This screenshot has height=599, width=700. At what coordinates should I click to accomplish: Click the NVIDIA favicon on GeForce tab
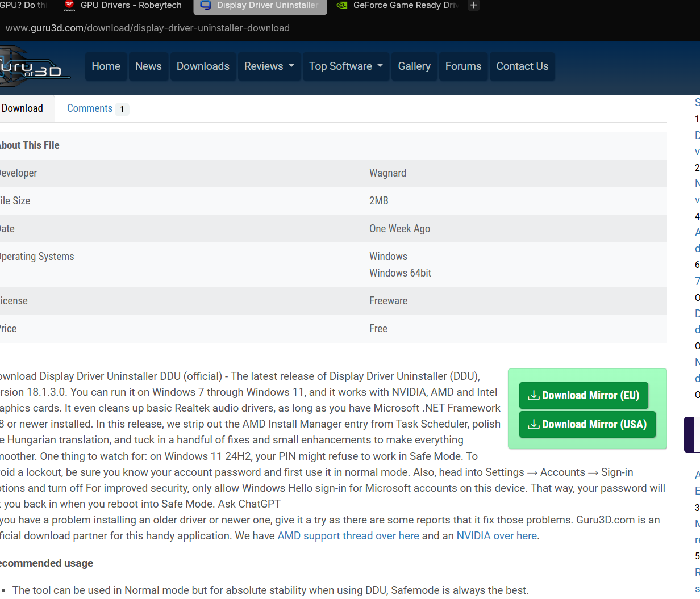341,5
